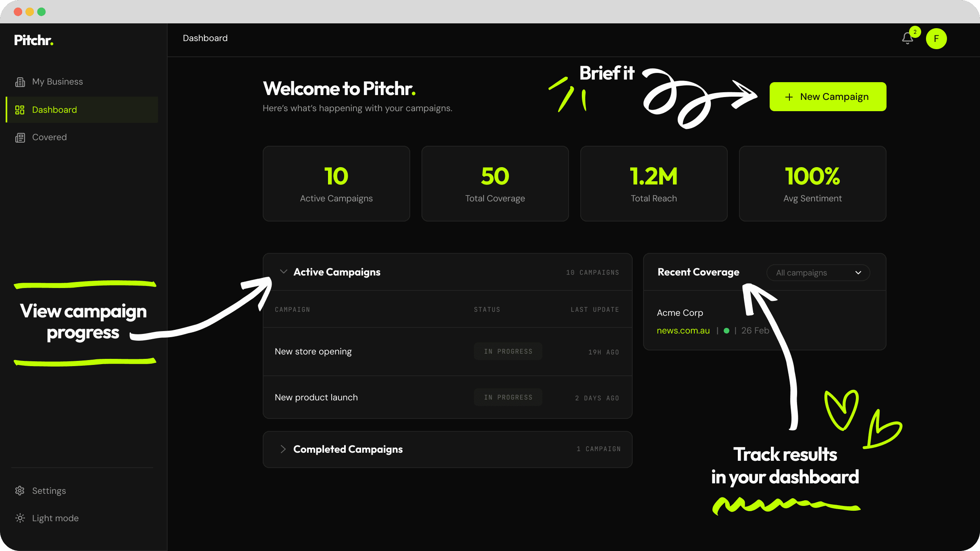Click the 10 CAMPAIGNS count label
980x551 pixels.
coord(593,273)
